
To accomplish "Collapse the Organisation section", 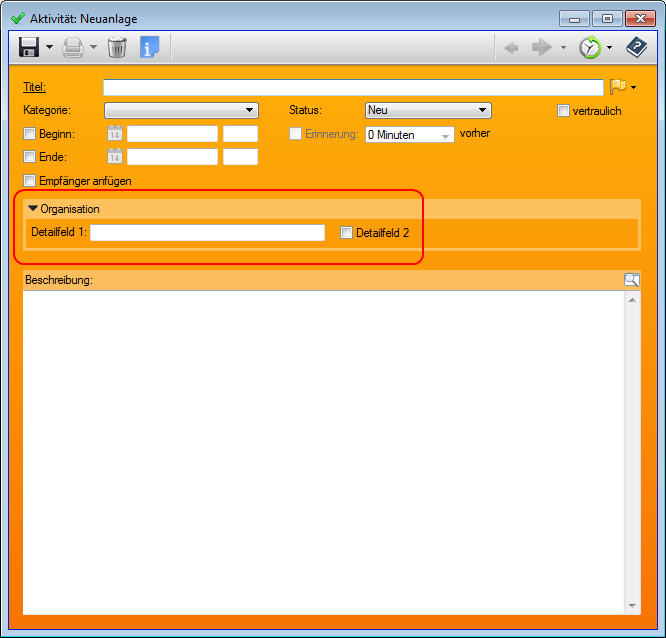I will coord(33,209).
